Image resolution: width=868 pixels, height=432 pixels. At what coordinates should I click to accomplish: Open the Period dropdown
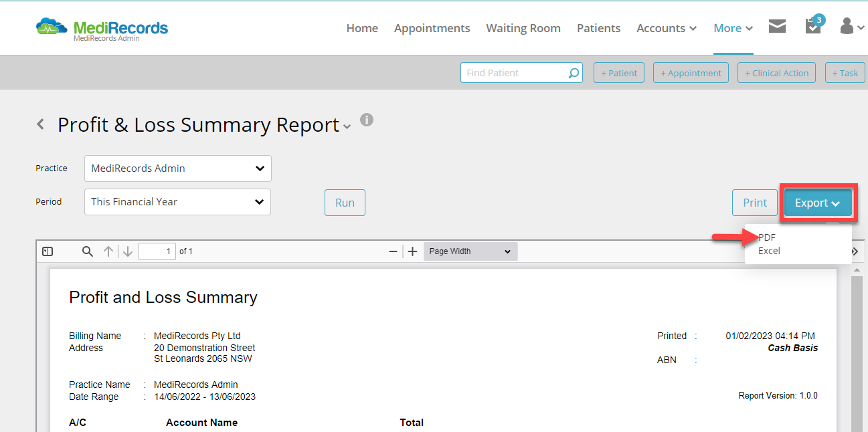pos(177,202)
